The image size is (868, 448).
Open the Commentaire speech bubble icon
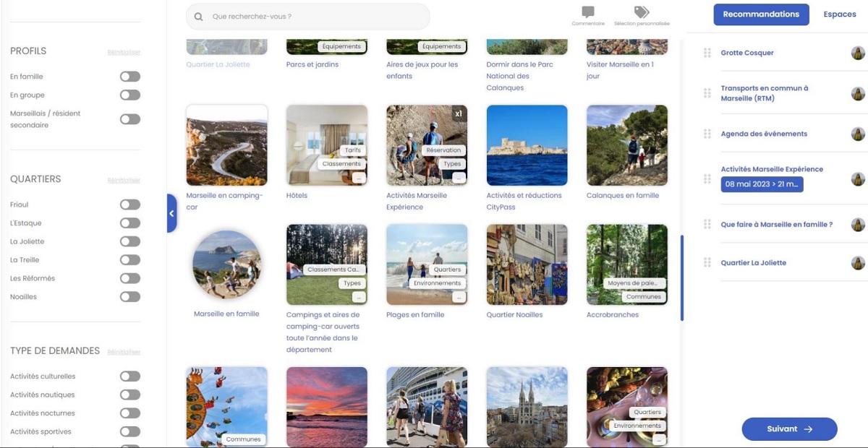pyautogui.click(x=588, y=12)
